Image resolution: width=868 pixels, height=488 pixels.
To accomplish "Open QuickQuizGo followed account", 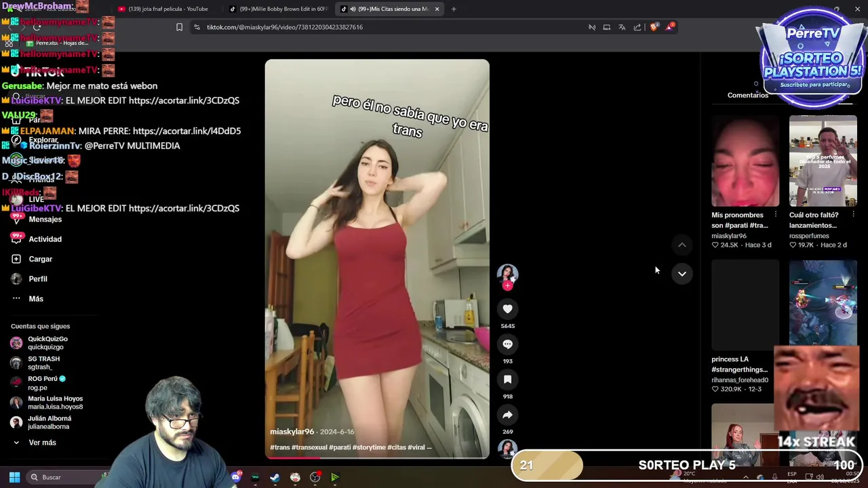I will [x=39, y=343].
